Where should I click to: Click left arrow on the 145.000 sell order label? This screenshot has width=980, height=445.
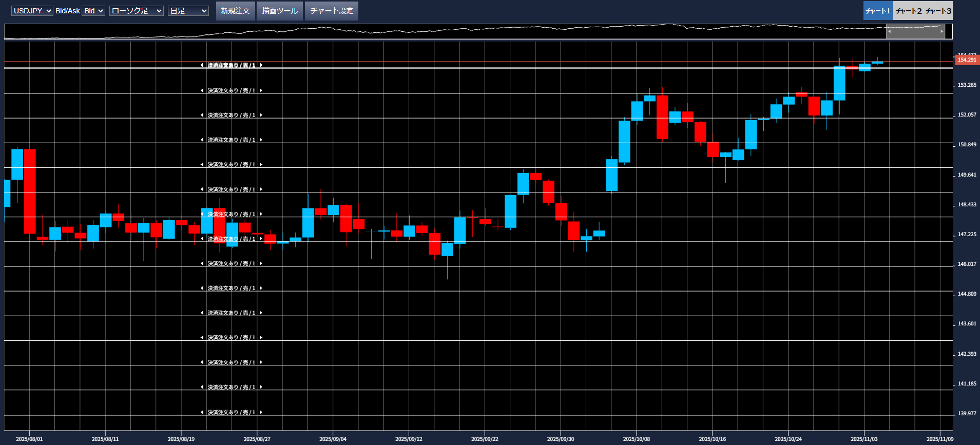tap(202, 288)
